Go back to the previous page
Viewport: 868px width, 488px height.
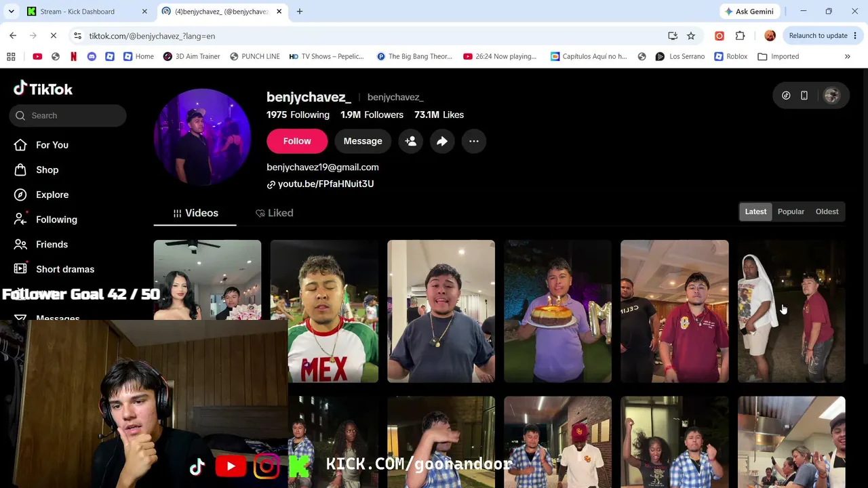click(13, 36)
